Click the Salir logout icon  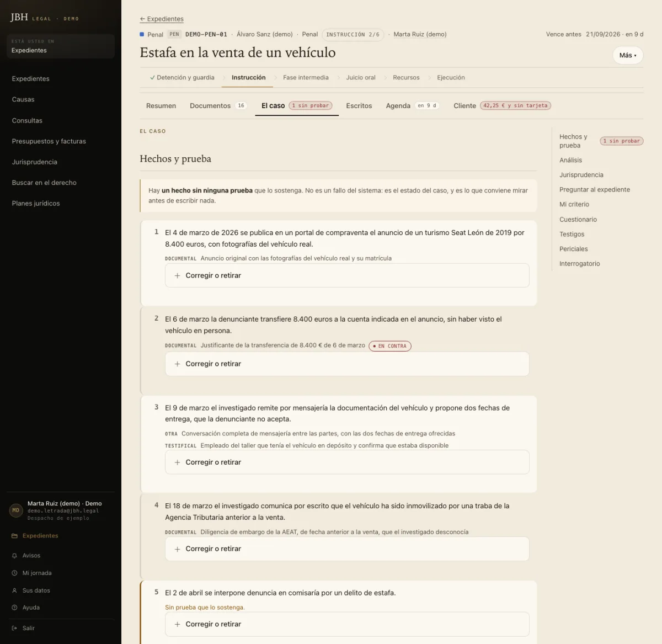tap(14, 628)
